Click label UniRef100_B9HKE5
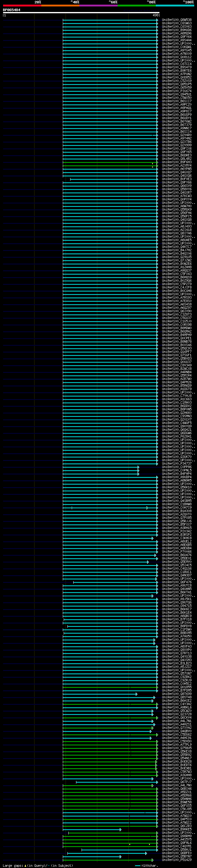Image resolution: width=197 pixels, height=868 pixels. point(176,829)
